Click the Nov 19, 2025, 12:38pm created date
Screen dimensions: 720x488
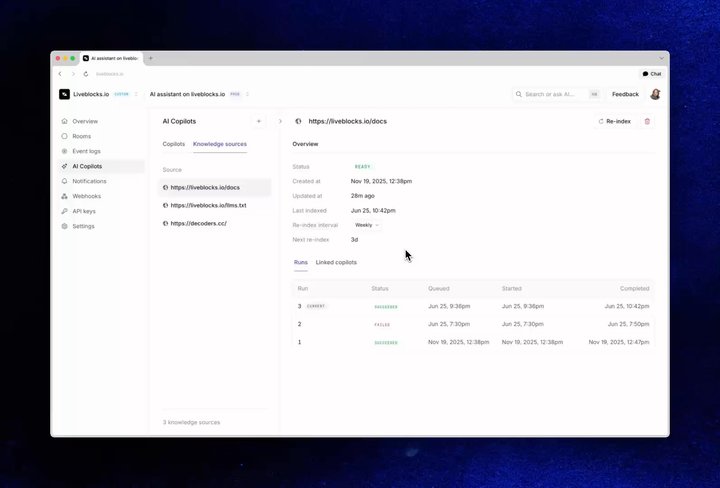[381, 181]
